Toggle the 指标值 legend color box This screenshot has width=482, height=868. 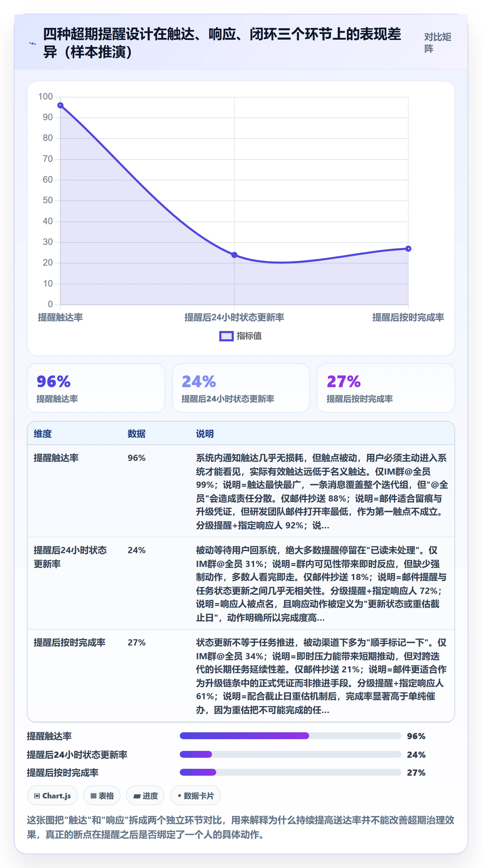point(226,336)
